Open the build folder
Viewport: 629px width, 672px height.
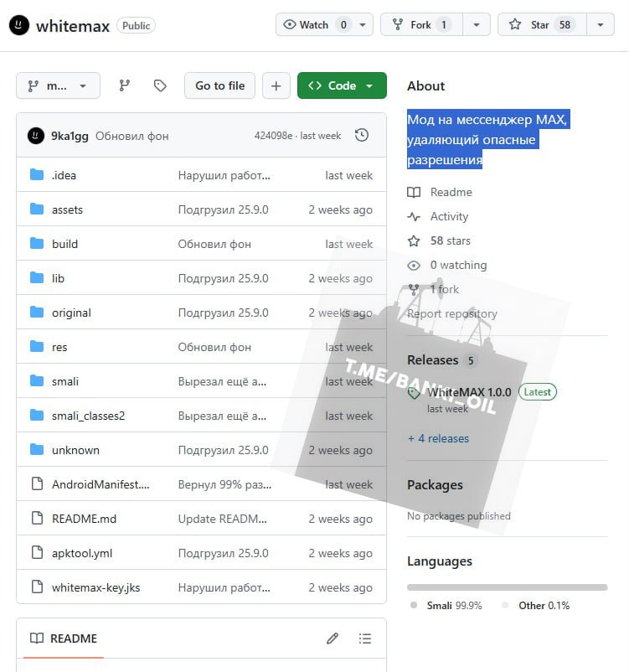click(x=64, y=244)
